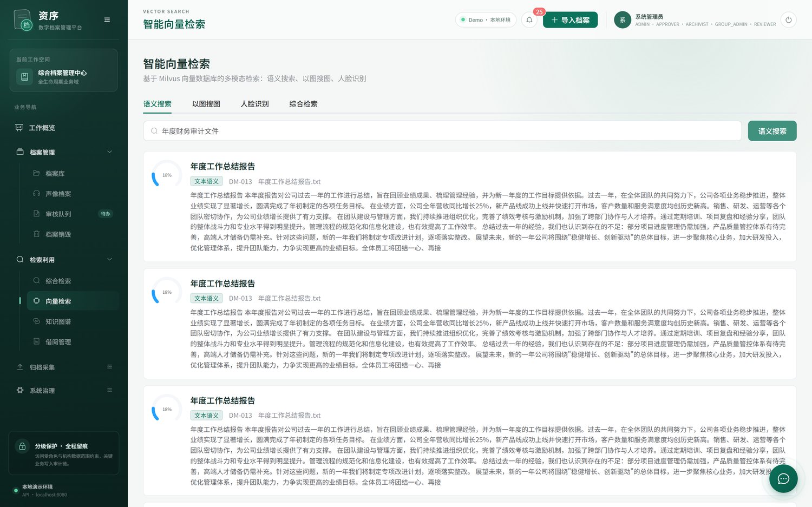Click the 综合检索 magnifier icon
The width and height of the screenshot is (812, 507).
coord(36,281)
